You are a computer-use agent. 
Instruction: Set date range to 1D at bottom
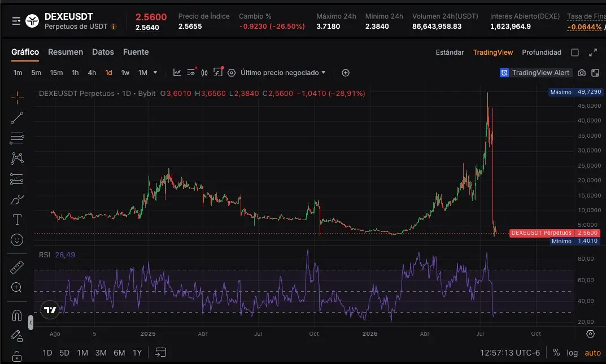click(47, 353)
